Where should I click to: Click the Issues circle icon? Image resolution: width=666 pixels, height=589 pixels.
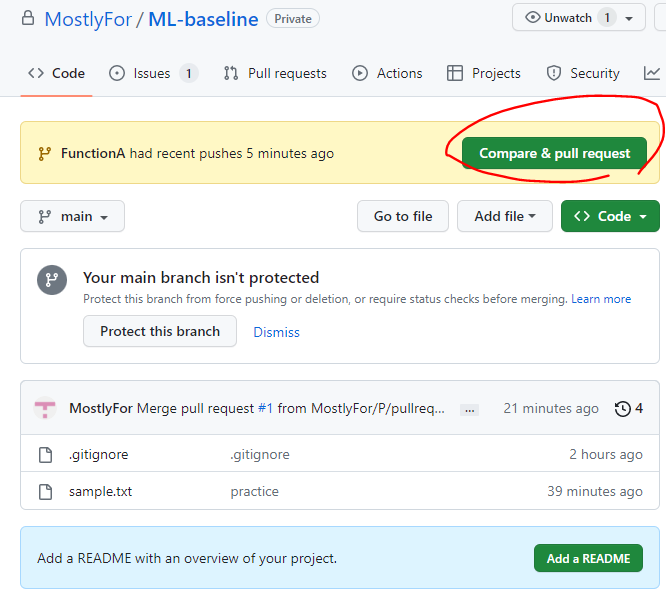click(x=117, y=73)
